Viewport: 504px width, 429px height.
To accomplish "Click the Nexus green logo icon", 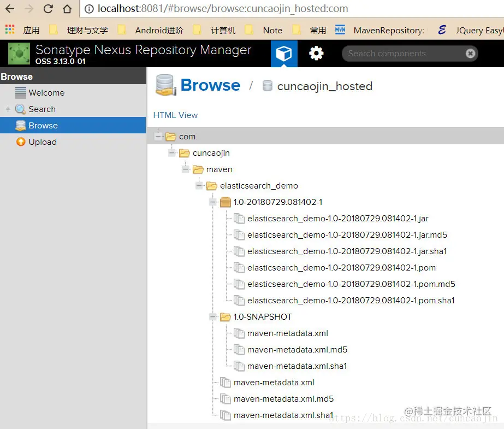I will click(x=19, y=54).
